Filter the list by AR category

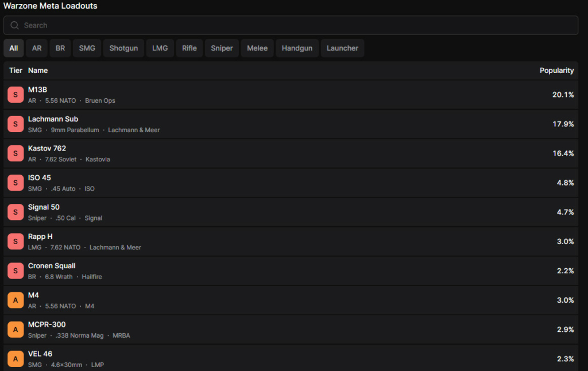coord(37,48)
